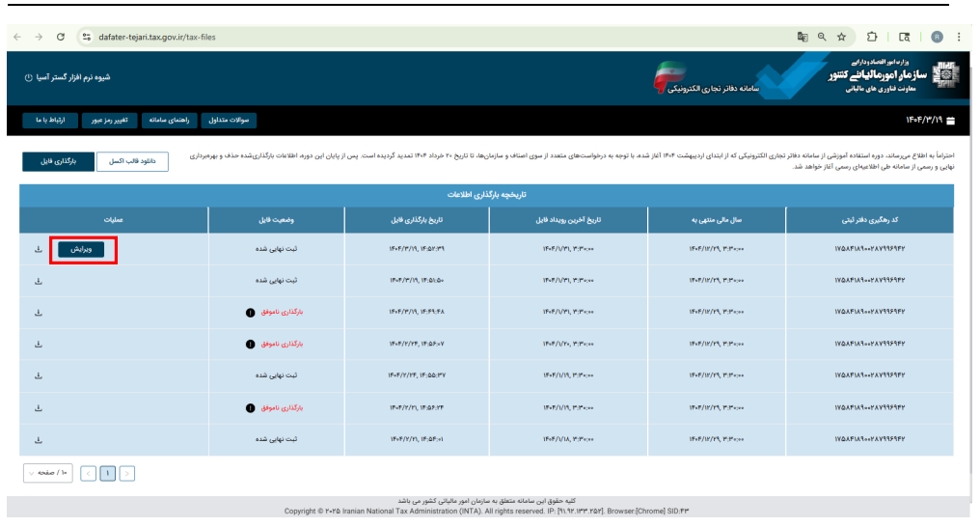Viewport: 980px width, 527px height.
Task: Click the دانلود قالب اکسل button
Action: 132,161
